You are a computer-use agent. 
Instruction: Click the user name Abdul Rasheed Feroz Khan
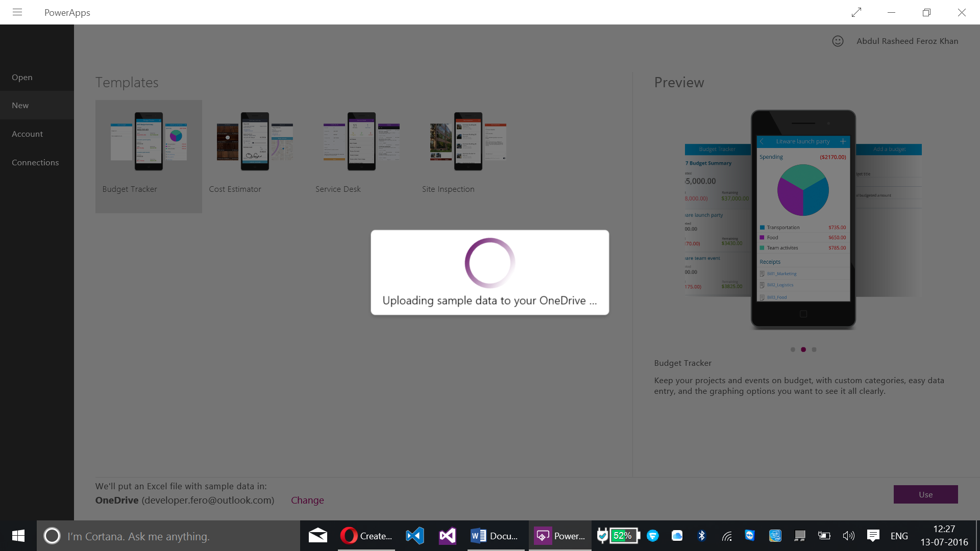point(907,41)
